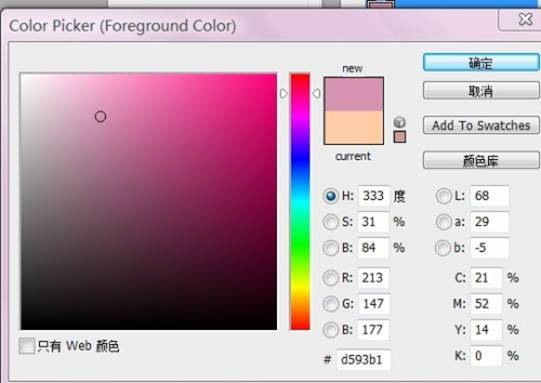The width and height of the screenshot is (541, 383).
Task: Select the S saturation radio button
Action: [330, 222]
